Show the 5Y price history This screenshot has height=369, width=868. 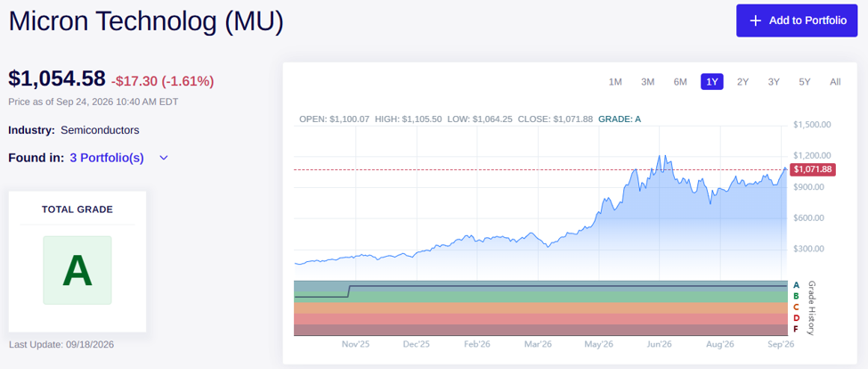pyautogui.click(x=804, y=82)
